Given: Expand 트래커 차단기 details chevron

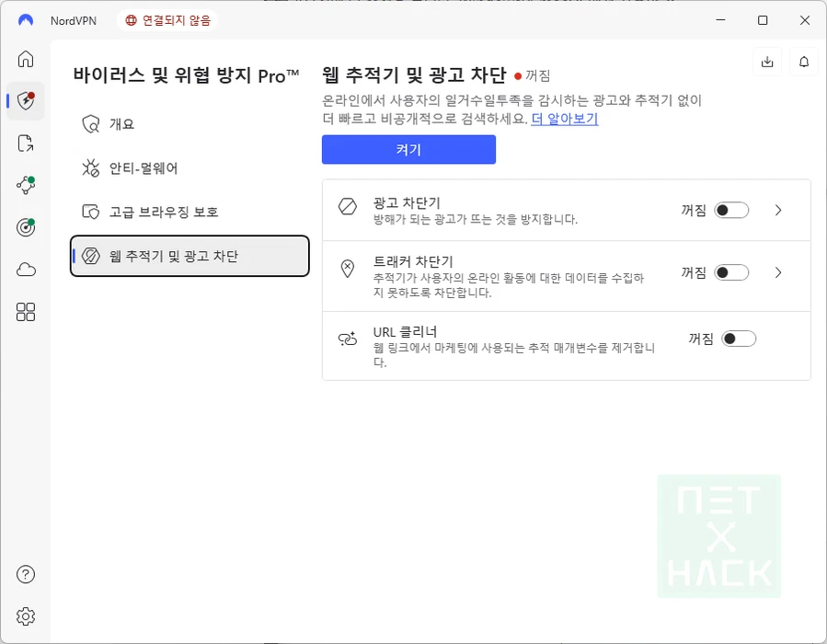Looking at the screenshot, I should [x=778, y=272].
